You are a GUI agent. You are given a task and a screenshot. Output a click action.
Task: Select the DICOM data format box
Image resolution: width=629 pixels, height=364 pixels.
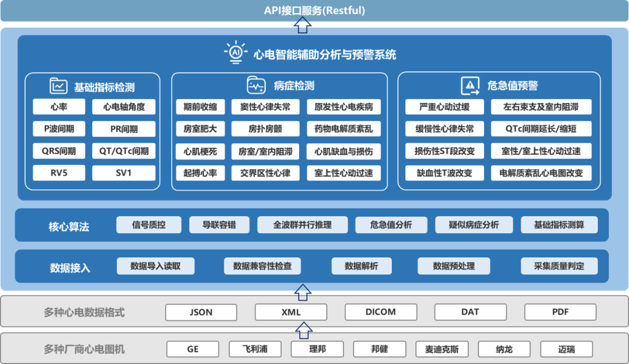point(380,312)
